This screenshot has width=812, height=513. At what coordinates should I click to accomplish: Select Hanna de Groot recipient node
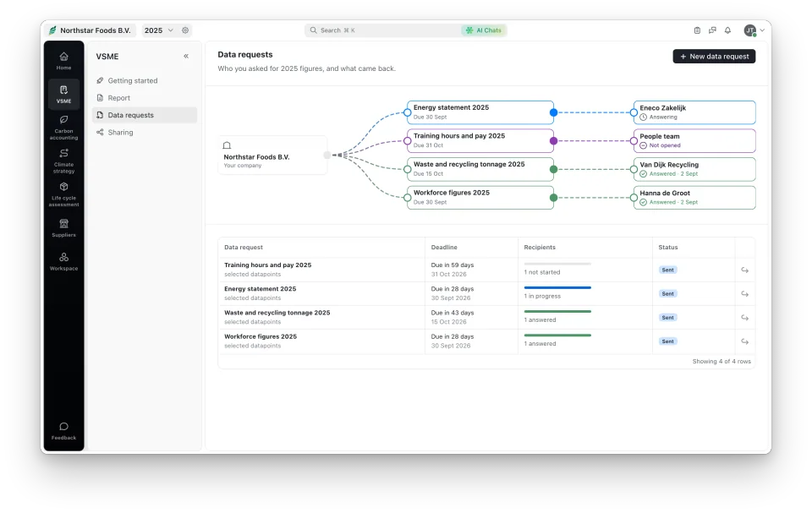point(694,198)
